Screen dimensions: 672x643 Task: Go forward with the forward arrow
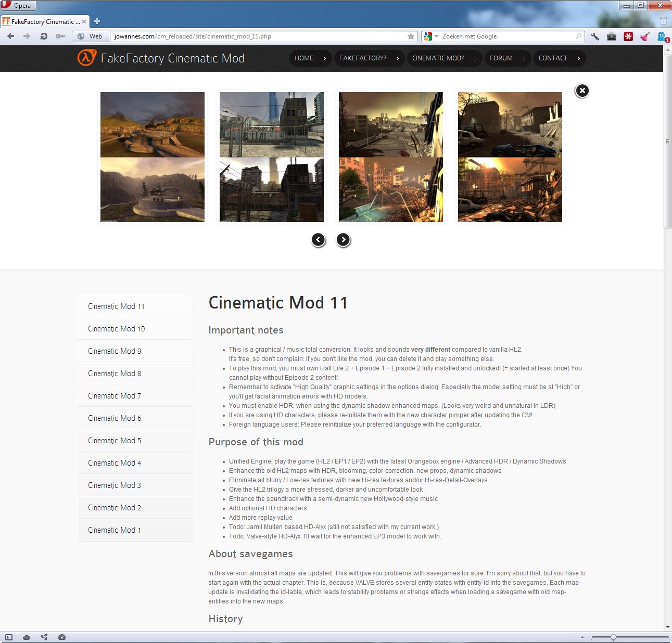coord(27,36)
